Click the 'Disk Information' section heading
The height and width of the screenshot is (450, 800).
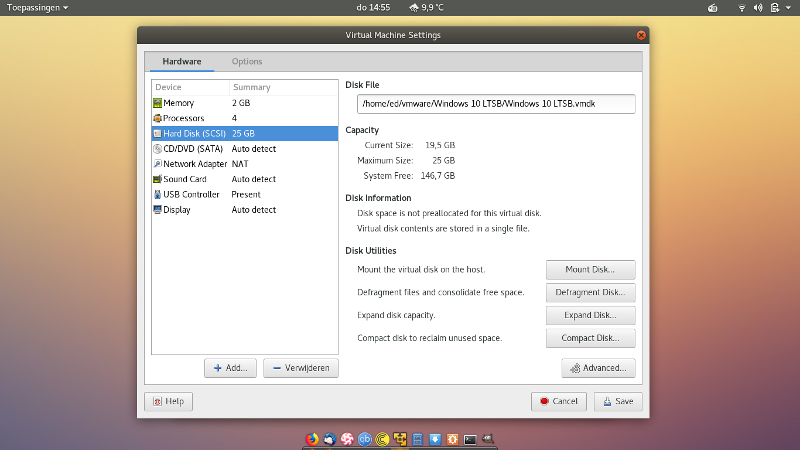click(378, 198)
